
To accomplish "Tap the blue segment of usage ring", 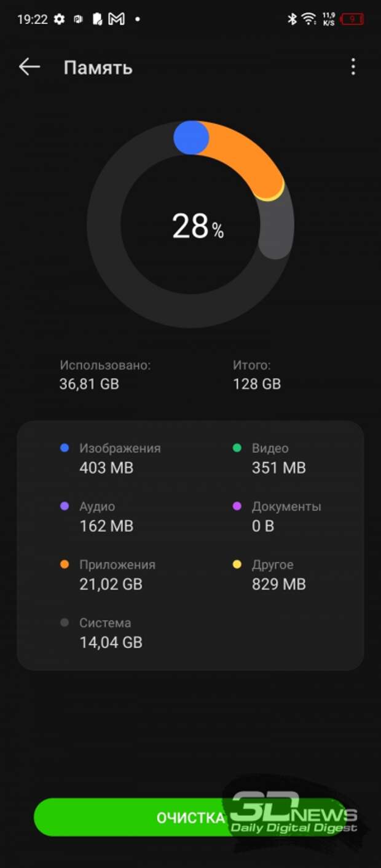I will click(x=191, y=138).
